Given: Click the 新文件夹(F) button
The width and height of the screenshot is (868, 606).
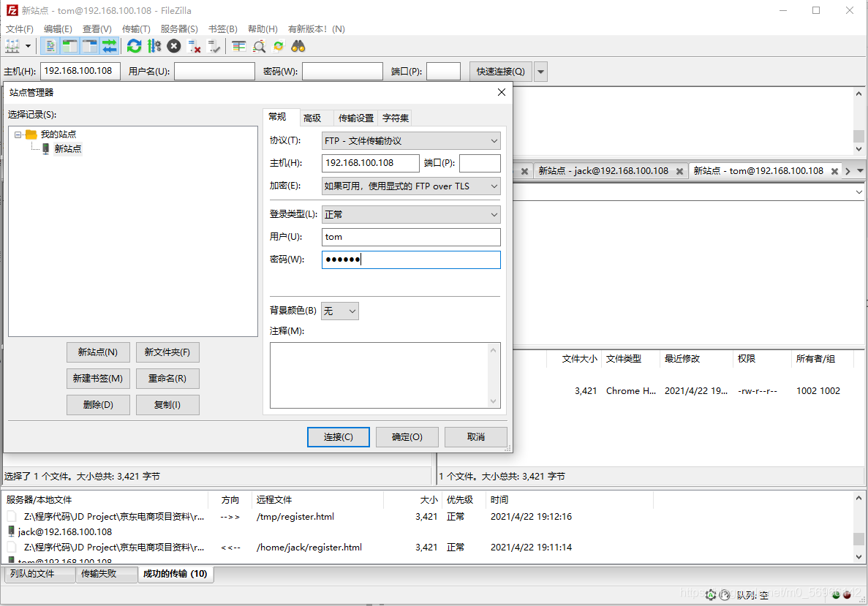Looking at the screenshot, I should [x=167, y=352].
